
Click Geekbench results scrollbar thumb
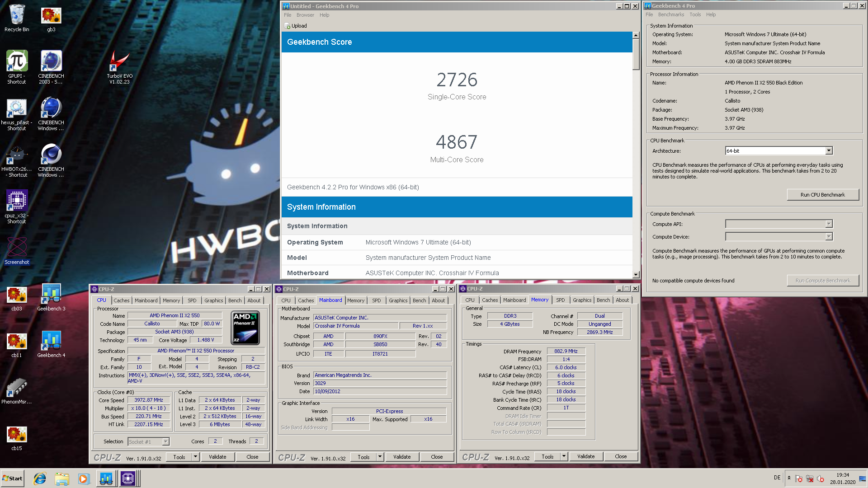coord(636,54)
